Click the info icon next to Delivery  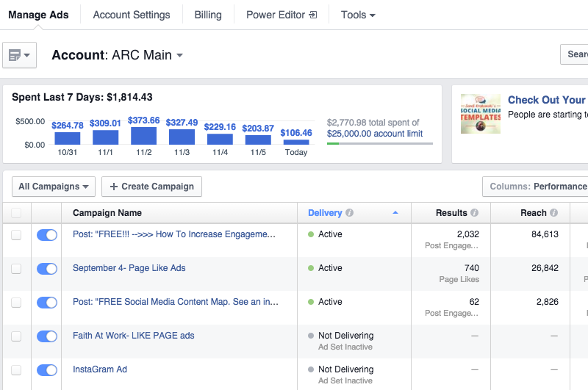click(350, 213)
